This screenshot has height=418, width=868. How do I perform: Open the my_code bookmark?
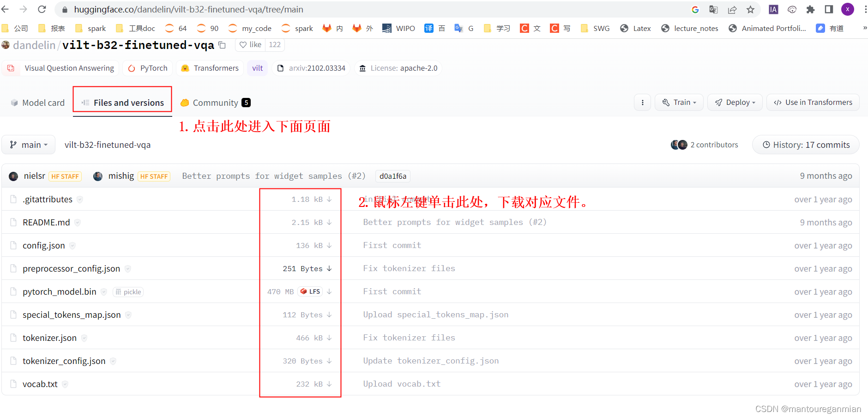pos(250,28)
